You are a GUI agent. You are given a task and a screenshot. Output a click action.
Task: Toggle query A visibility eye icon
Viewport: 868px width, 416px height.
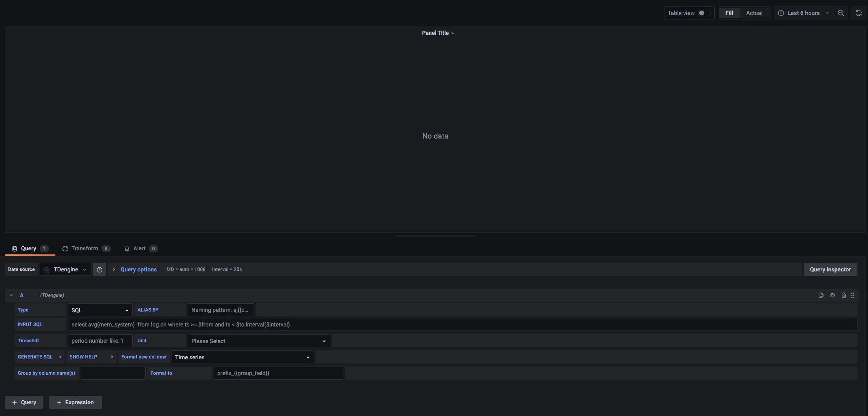coord(832,295)
